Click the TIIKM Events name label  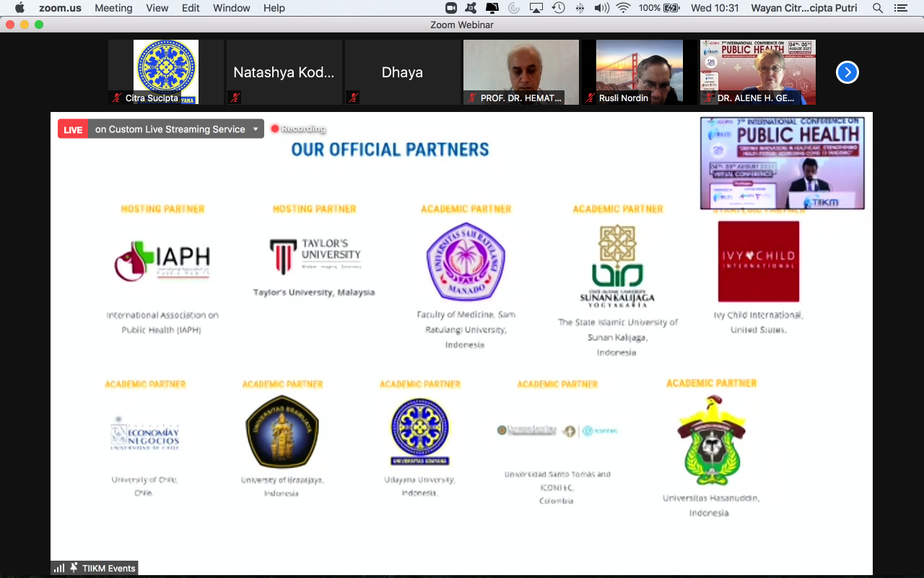pyautogui.click(x=109, y=569)
